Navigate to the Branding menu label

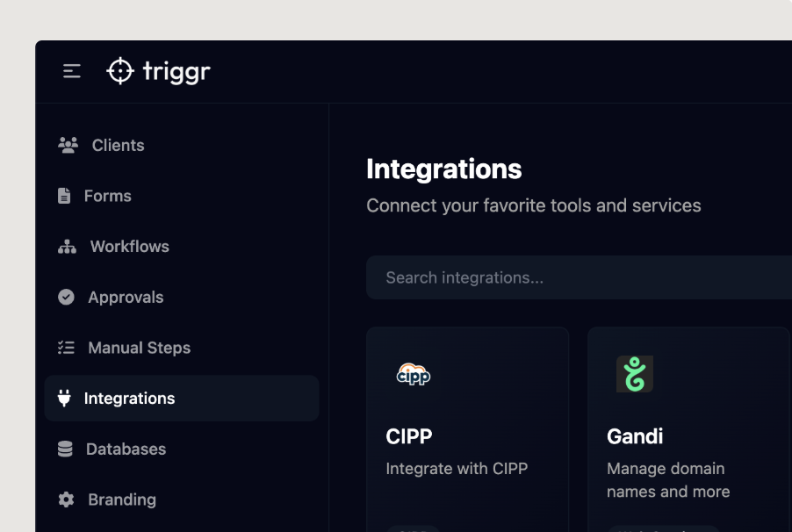click(122, 500)
